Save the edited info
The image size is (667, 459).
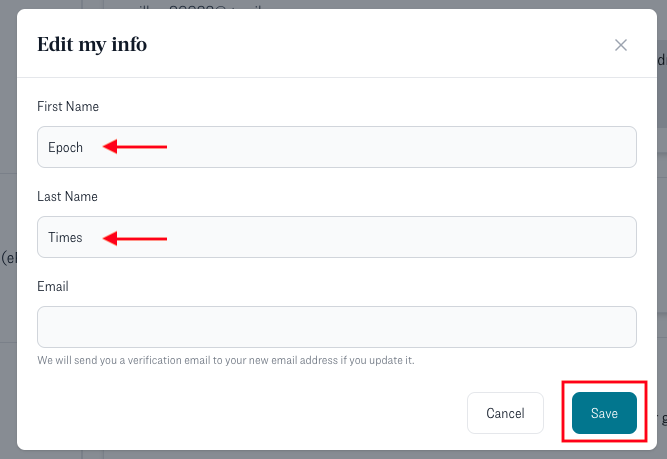[604, 413]
